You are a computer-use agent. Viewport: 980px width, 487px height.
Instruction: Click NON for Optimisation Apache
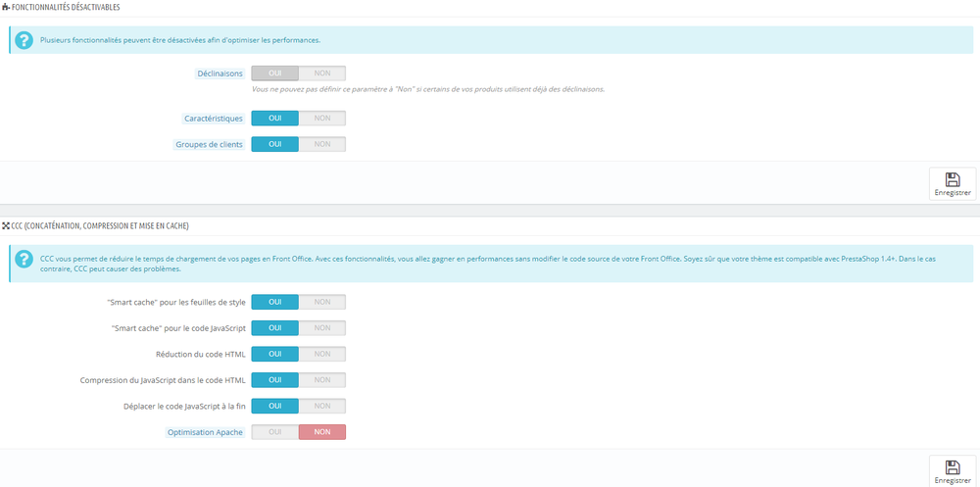[x=321, y=432]
